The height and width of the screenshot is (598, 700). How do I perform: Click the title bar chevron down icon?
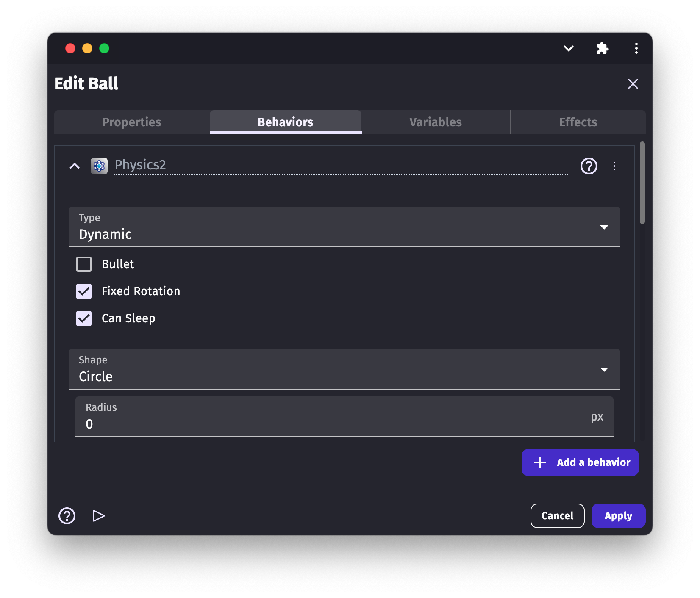point(568,48)
